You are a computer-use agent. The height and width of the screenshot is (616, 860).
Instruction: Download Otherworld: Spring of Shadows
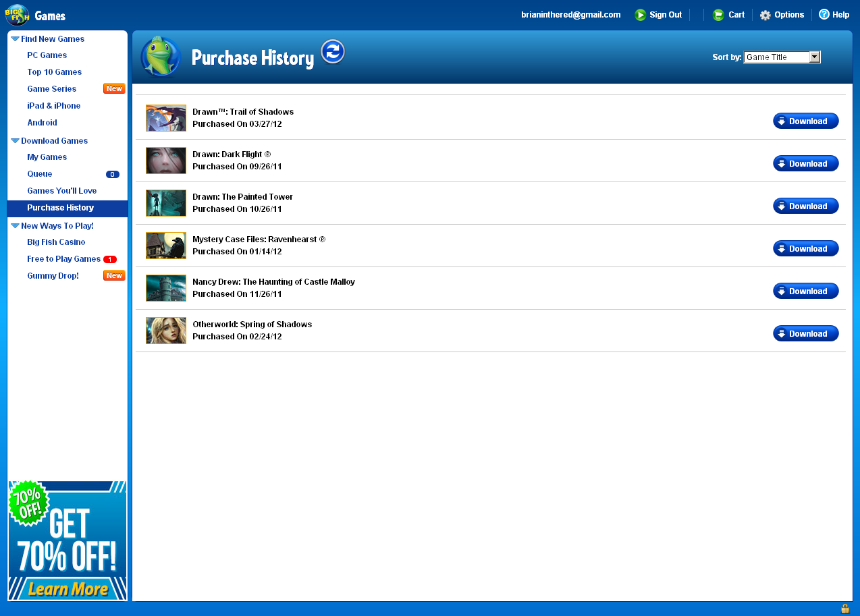coord(806,334)
